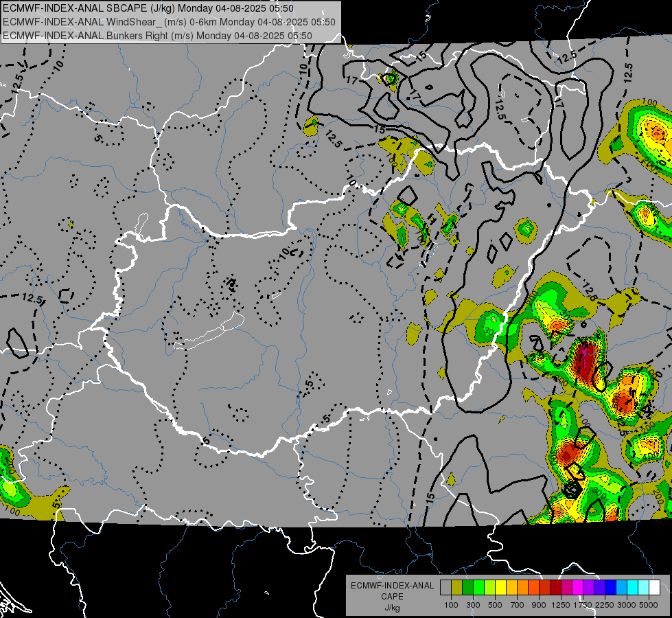Click the 5000 legend value
The image size is (672, 618).
649,605
